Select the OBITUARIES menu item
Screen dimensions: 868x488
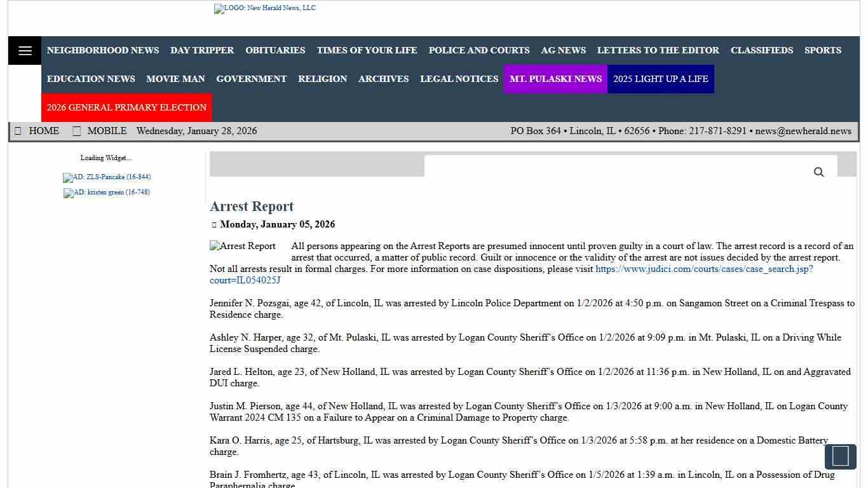pyautogui.click(x=275, y=50)
